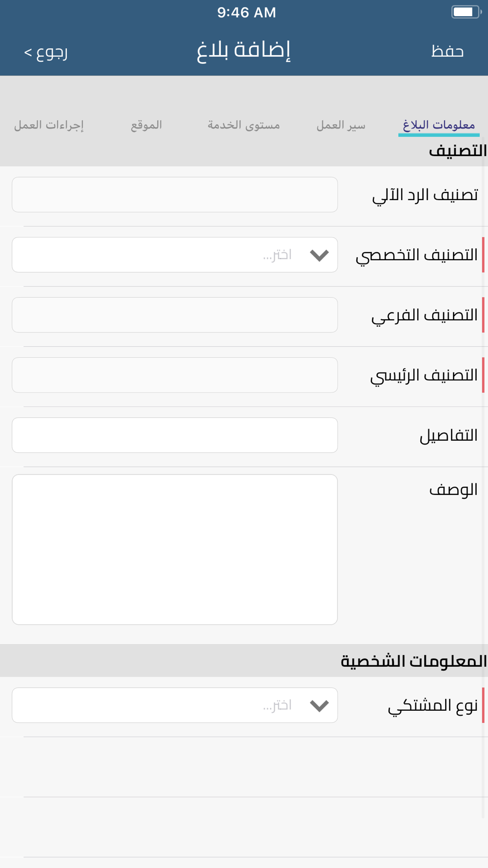Tap the battery icon in status bar
This screenshot has height=868, width=488.
[x=466, y=12]
